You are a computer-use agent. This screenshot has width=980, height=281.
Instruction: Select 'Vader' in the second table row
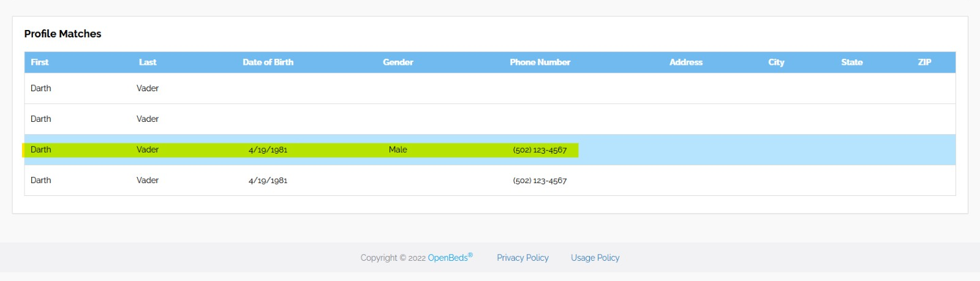click(148, 119)
